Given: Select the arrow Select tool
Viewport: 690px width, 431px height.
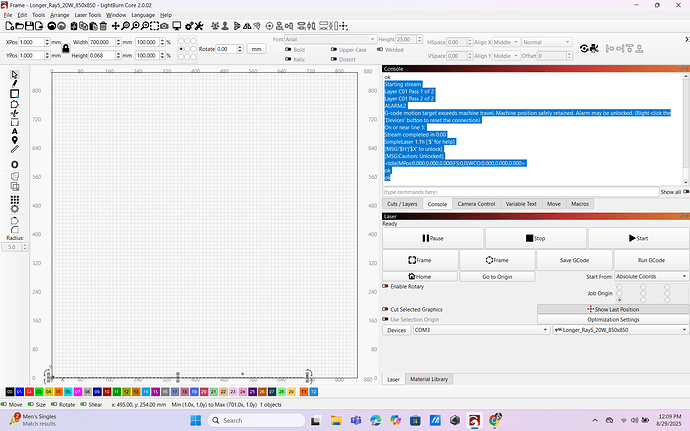Looking at the screenshot, I should tap(15, 74).
